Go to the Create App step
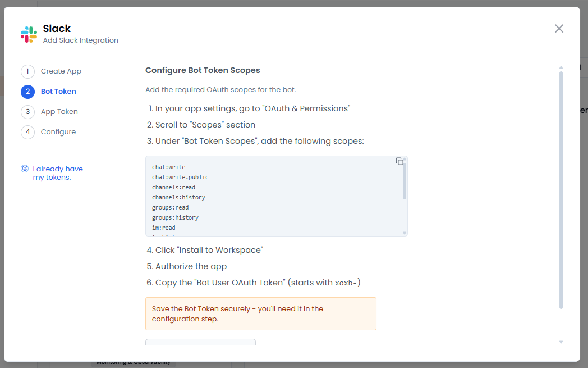 click(x=61, y=71)
